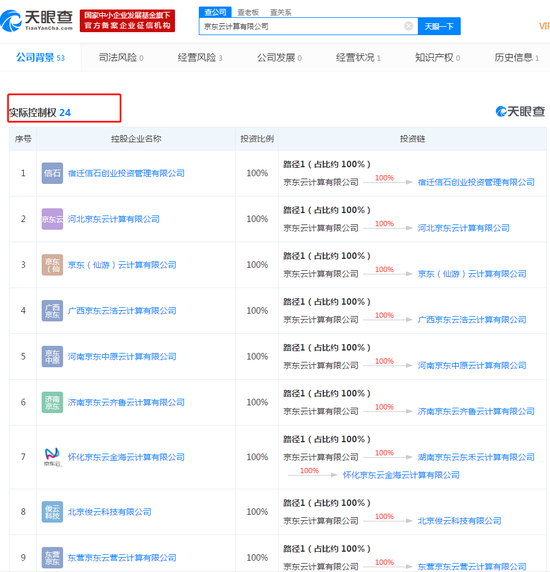
Task: Click the 俊云科技 company logo icon
Action: (52, 512)
